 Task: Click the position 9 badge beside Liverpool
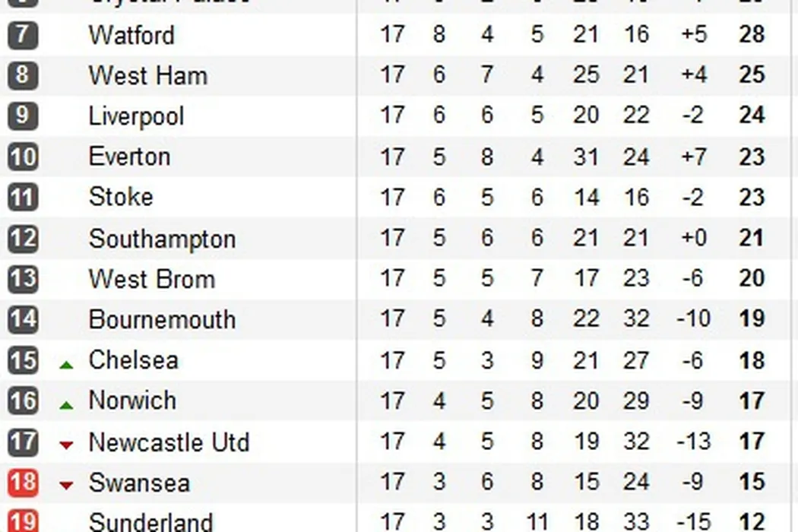(x=22, y=116)
